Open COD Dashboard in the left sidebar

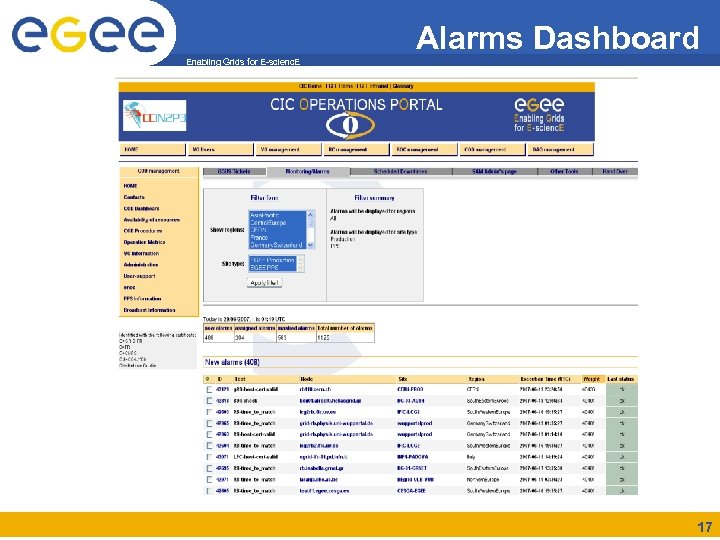coord(141,209)
